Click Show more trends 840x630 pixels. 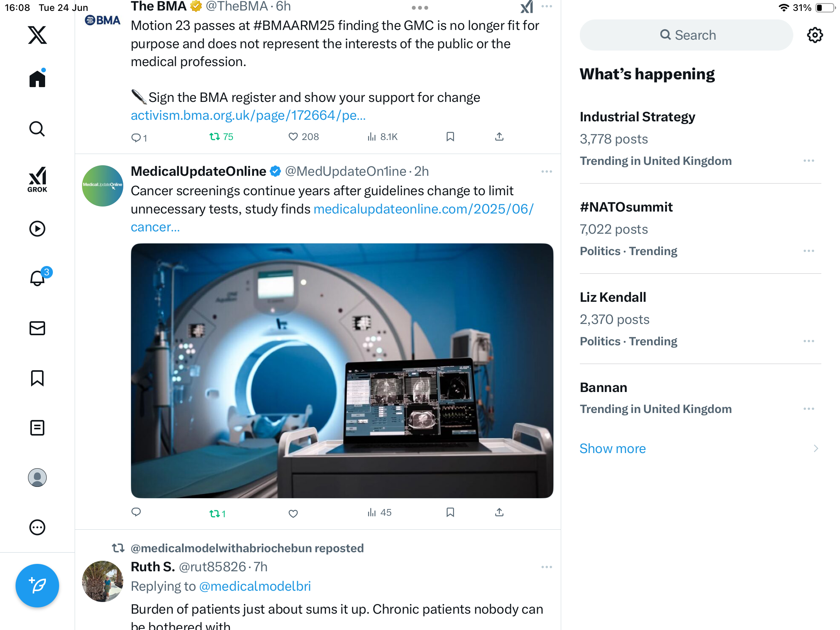[x=612, y=448]
